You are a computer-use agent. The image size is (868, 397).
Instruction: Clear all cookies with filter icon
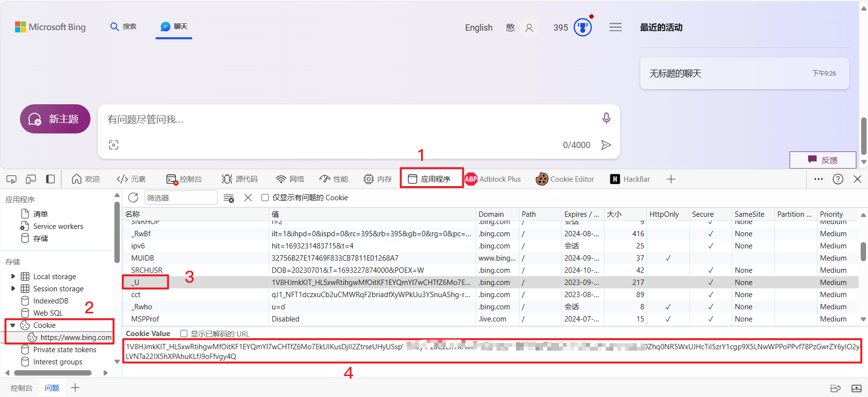point(228,198)
